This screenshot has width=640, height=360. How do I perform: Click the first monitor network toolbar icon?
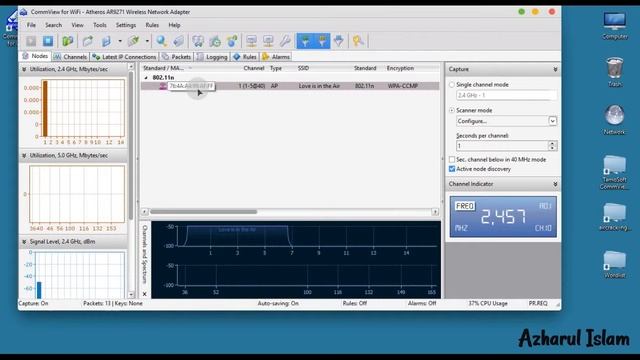(x=251, y=41)
